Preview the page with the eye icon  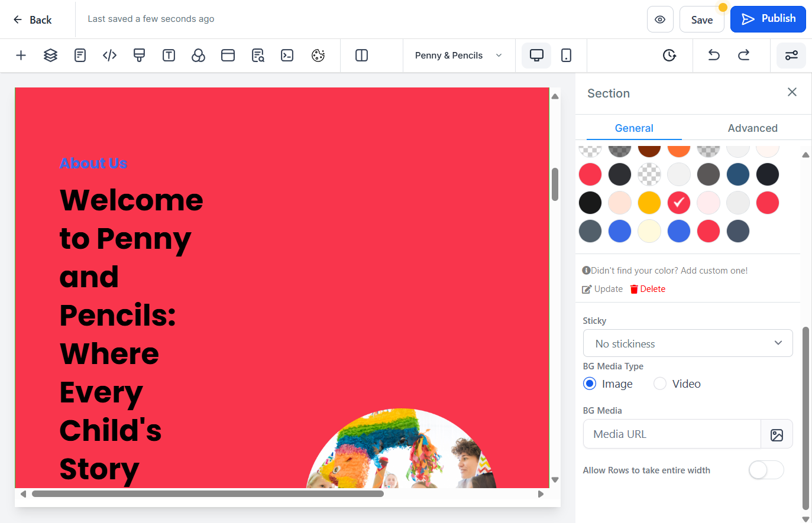coord(660,20)
